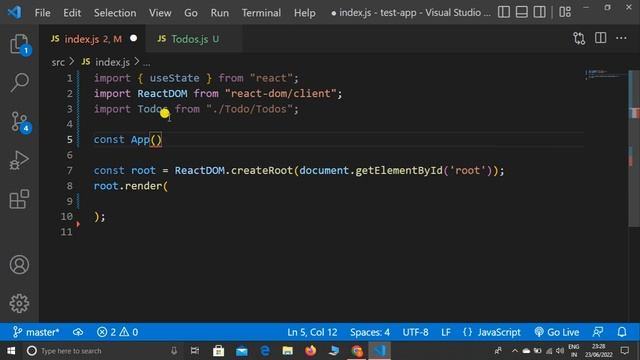
Task: Click the unsaved dot on index.js tab
Action: (133, 38)
